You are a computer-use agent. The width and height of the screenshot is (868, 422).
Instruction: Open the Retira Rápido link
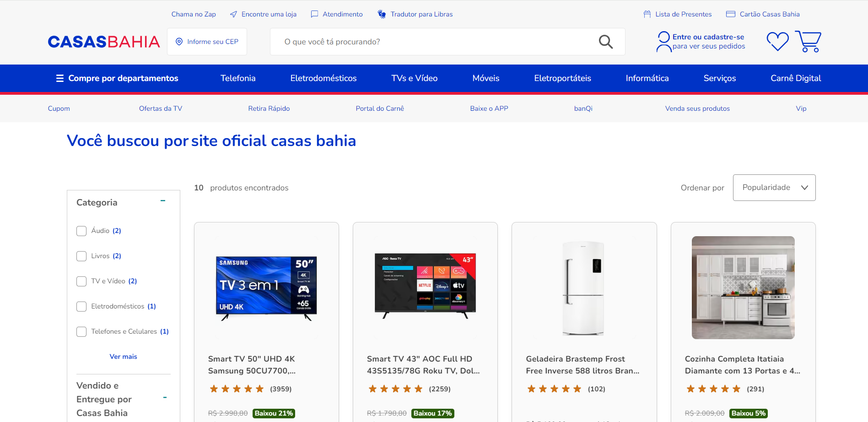pos(269,108)
